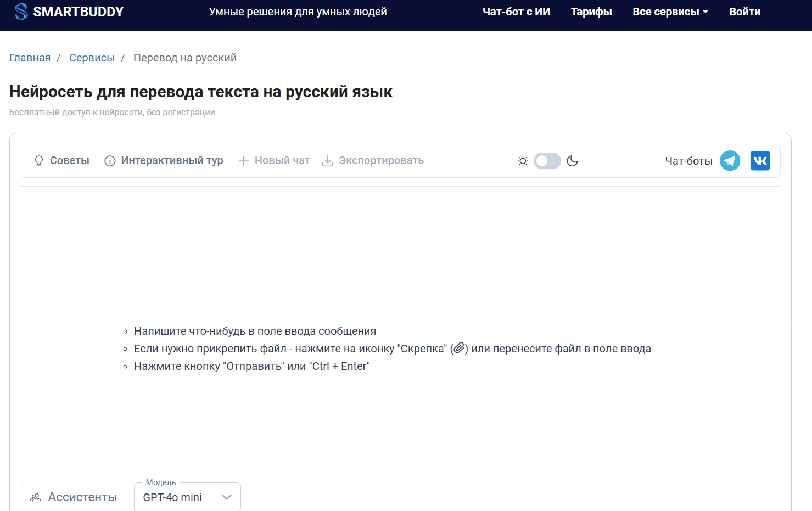Toggle the theme switch
The image size is (812, 511).
547,160
